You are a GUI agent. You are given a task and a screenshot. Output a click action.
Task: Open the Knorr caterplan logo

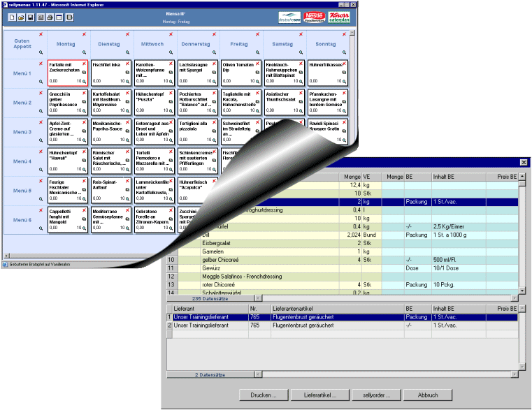coord(339,17)
